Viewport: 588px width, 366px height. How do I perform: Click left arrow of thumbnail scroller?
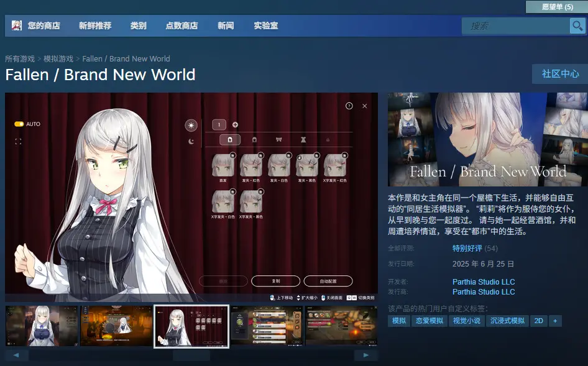16,355
